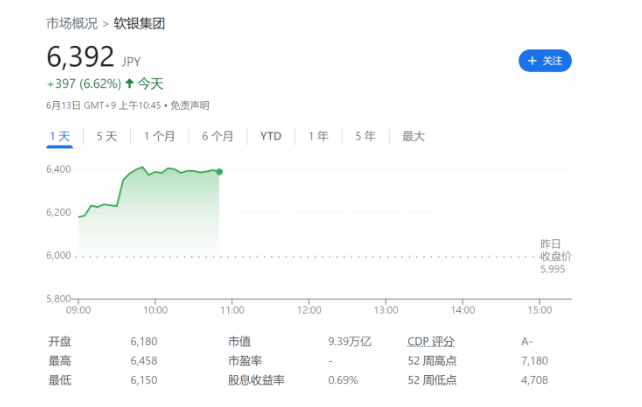Click the timestamp 6月13日 GMT+9 上午10:45
This screenshot has width=642, height=407.
coord(104,106)
